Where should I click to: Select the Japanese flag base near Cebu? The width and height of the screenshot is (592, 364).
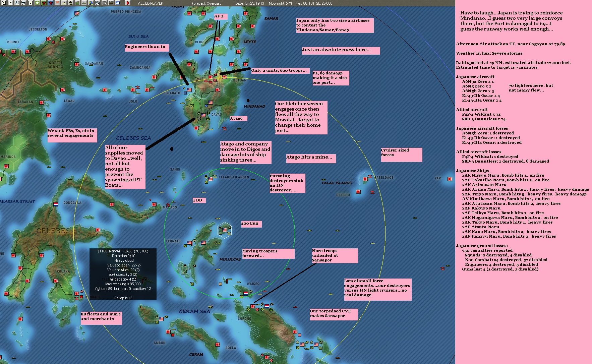click(x=196, y=52)
